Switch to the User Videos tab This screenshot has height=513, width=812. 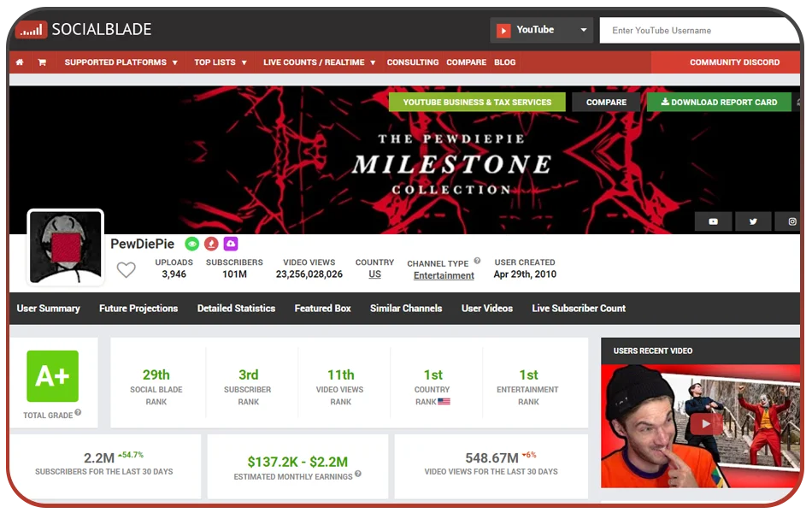pyautogui.click(x=487, y=309)
